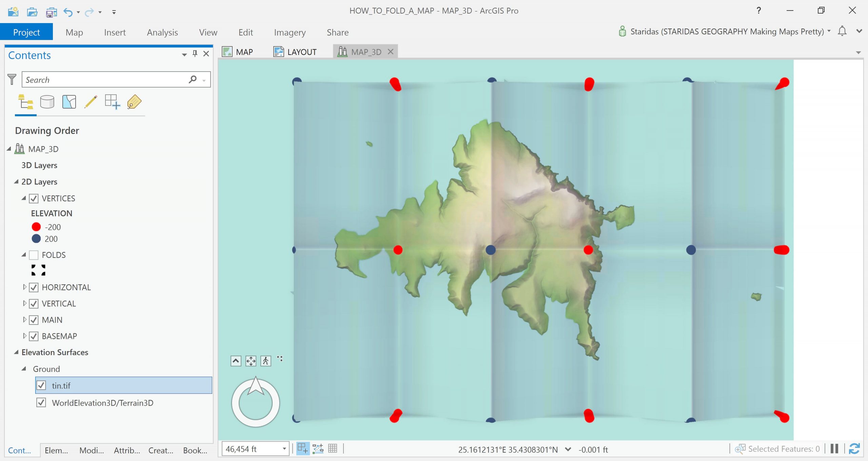Open the Project tab
Viewport: 868px width, 461px height.
click(x=26, y=32)
